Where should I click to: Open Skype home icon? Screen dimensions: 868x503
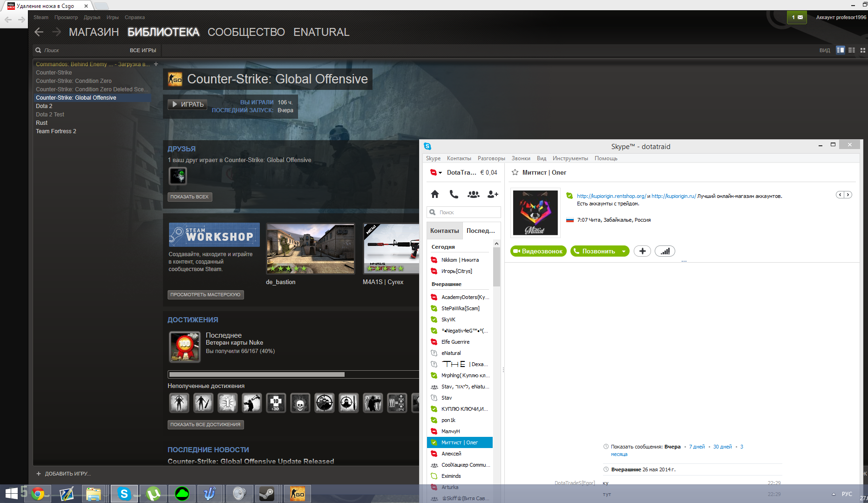435,194
